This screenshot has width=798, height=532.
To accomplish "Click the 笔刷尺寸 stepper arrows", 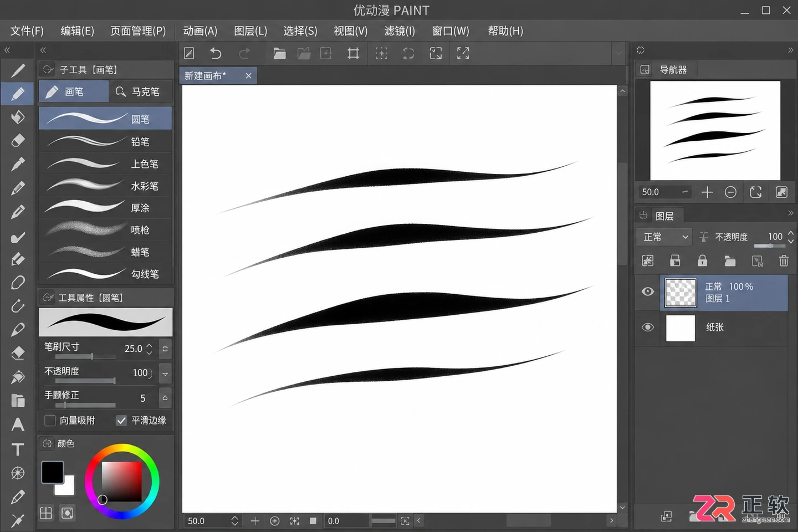I will 149,349.
